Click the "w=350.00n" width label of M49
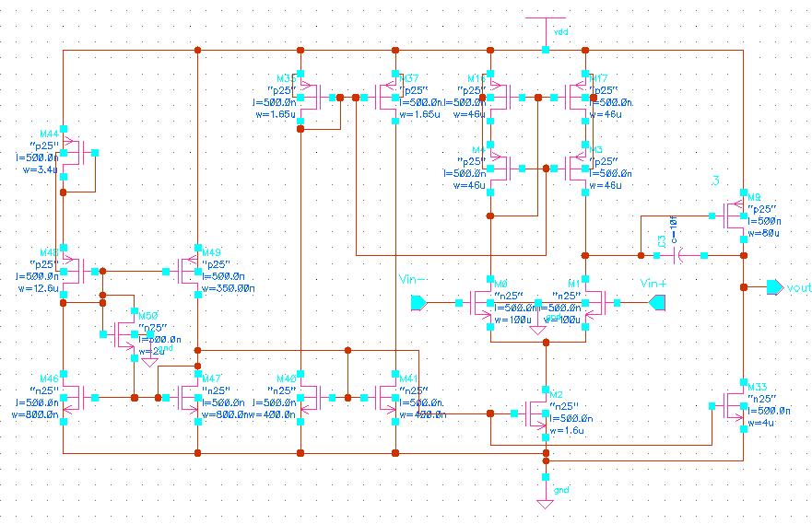Screen dimensions: 812x524 (x=228, y=288)
